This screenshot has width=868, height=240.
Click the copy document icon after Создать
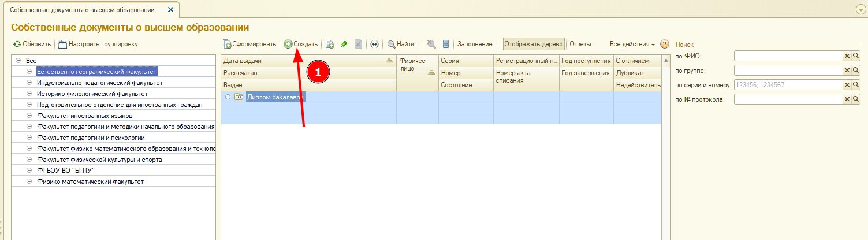click(x=330, y=44)
